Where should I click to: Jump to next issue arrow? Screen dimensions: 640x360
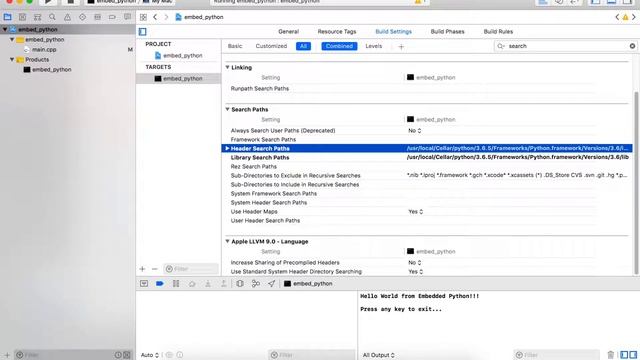pyautogui.click(x=634, y=17)
